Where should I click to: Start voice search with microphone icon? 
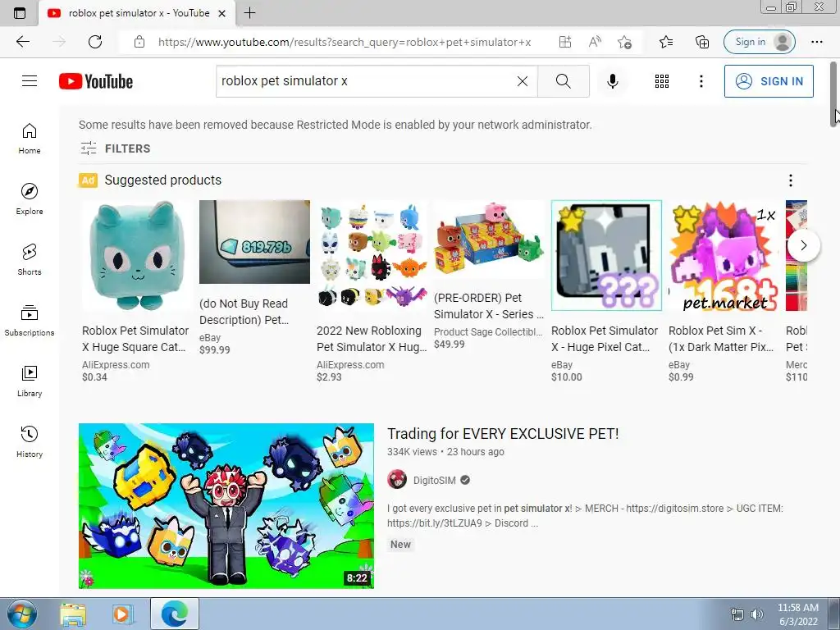pyautogui.click(x=613, y=81)
